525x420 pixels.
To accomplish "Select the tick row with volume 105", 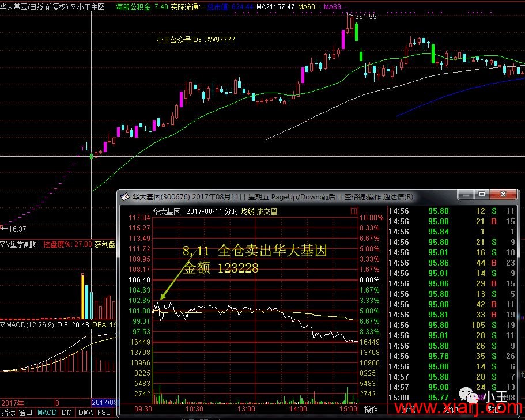I will tap(452, 326).
